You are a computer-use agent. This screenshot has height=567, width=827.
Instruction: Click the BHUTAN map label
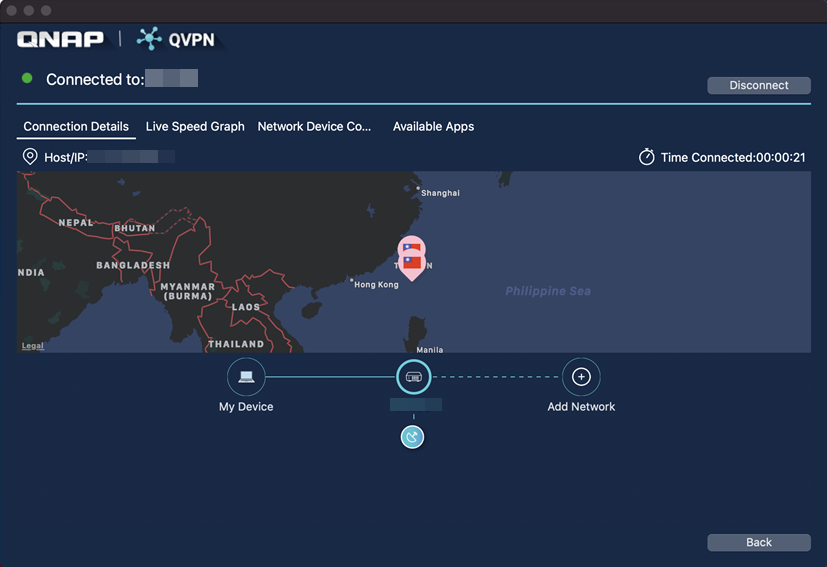click(x=135, y=228)
